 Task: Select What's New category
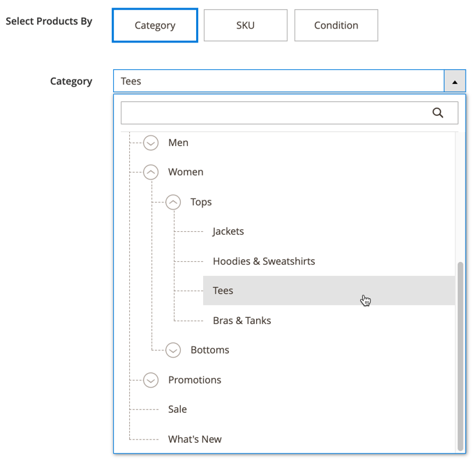tap(195, 439)
